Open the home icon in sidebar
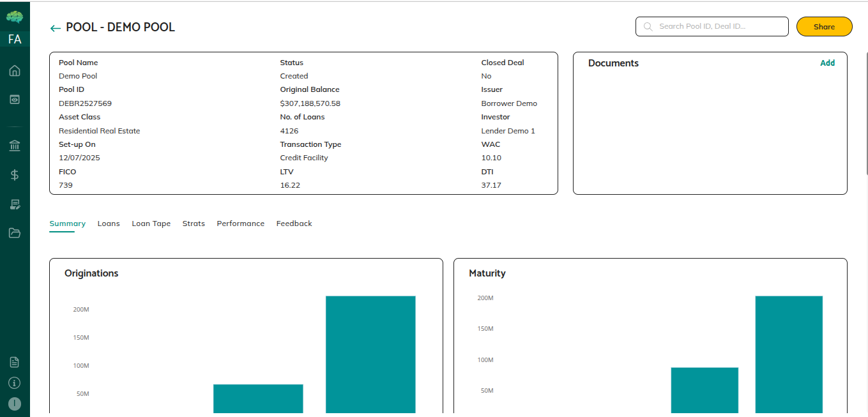Screen dimensions: 868x417 click(x=15, y=71)
